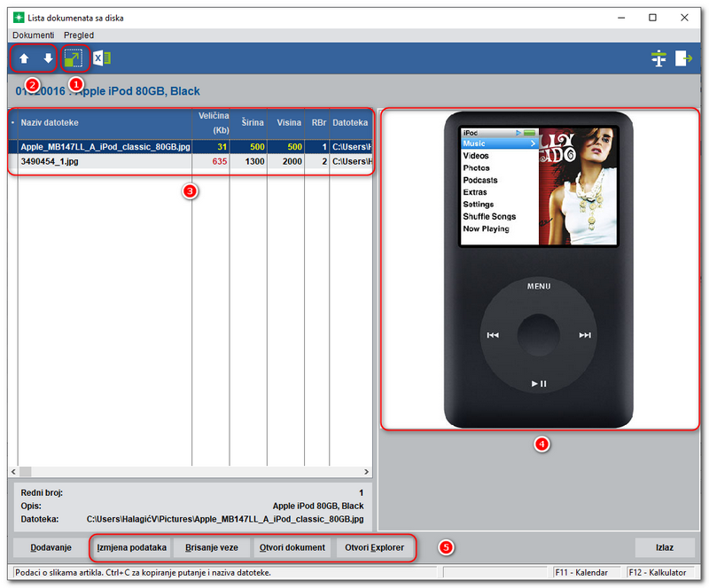The image size is (709, 588).
Task: Open the Pregled menu
Action: (79, 35)
